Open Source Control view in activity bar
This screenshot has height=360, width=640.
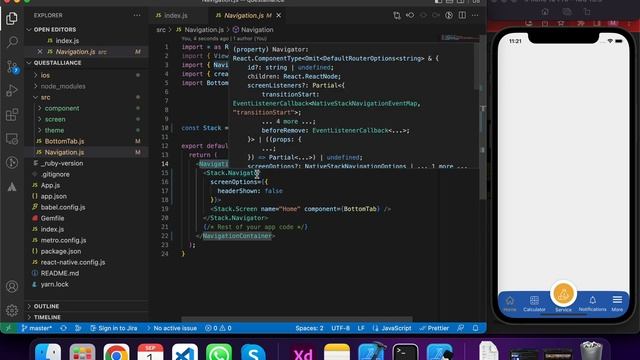(12, 67)
